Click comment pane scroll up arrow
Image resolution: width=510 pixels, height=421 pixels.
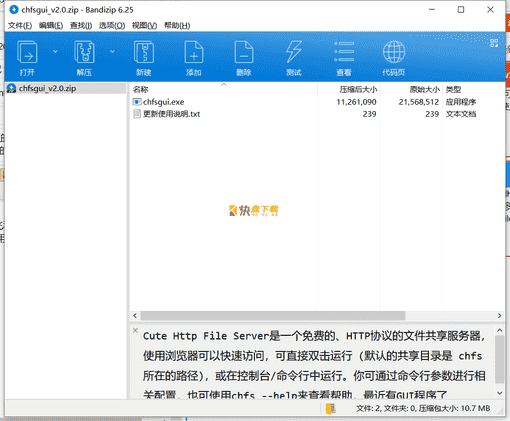[499, 330]
